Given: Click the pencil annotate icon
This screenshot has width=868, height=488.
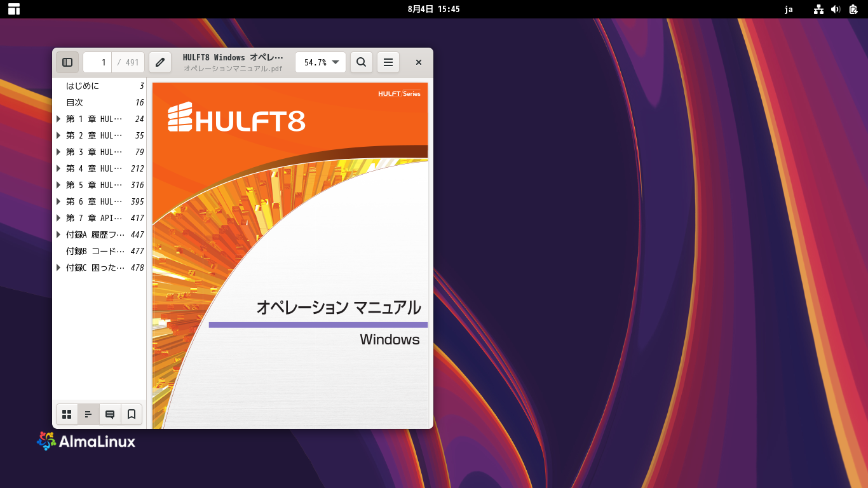Looking at the screenshot, I should tap(160, 62).
